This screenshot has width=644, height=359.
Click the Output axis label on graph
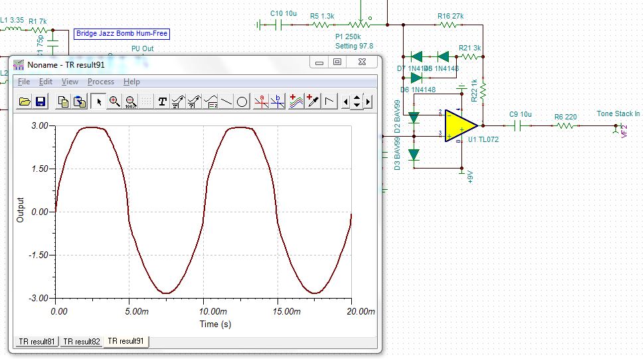(20, 210)
